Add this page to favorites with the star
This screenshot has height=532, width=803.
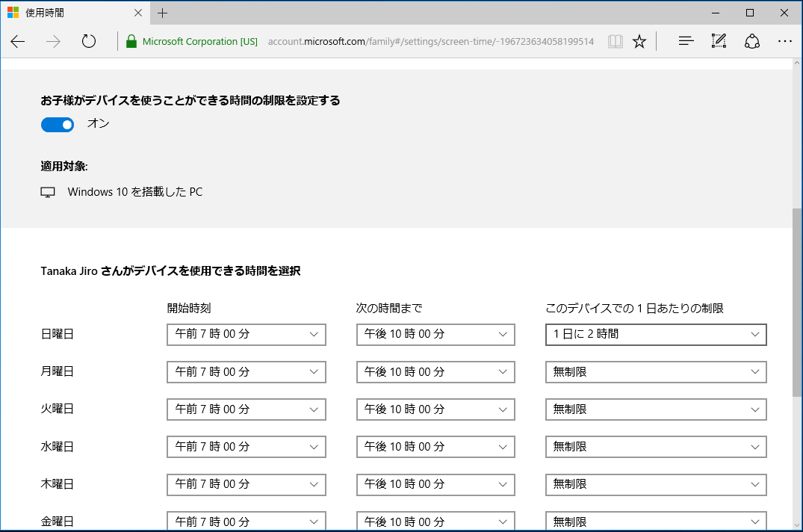(639, 41)
